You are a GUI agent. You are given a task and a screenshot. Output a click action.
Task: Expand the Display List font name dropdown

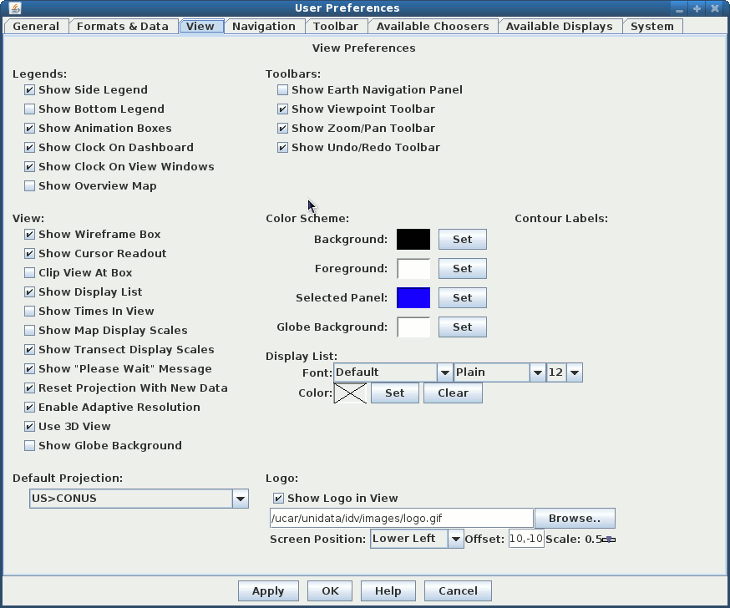pyautogui.click(x=444, y=372)
